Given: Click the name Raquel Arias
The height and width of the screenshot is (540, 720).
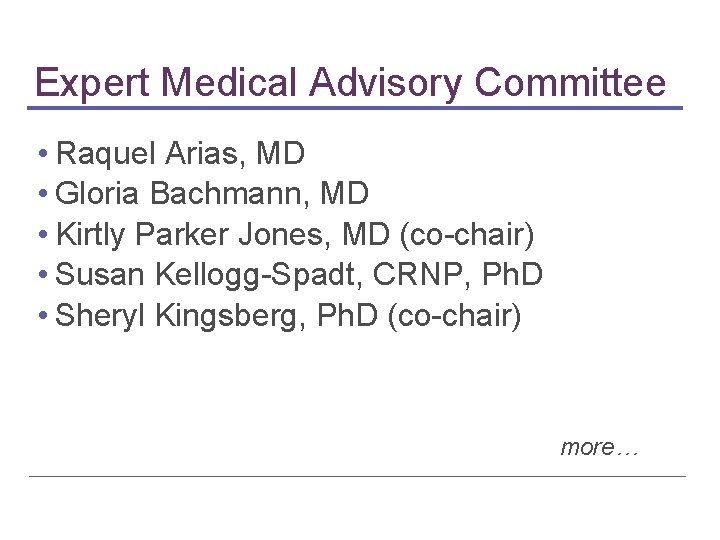Looking at the screenshot, I should 150,154.
